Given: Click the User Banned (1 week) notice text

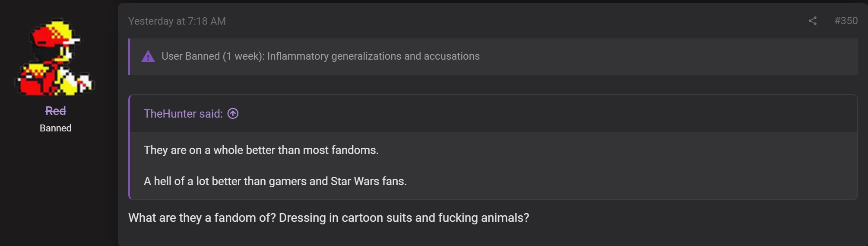Looking at the screenshot, I should pyautogui.click(x=320, y=56).
